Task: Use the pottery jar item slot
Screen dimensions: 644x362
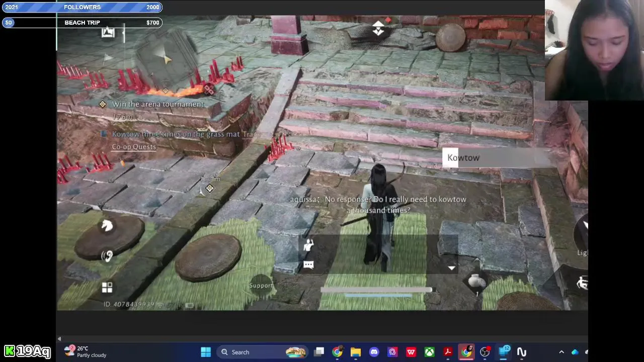Action: pyautogui.click(x=476, y=282)
